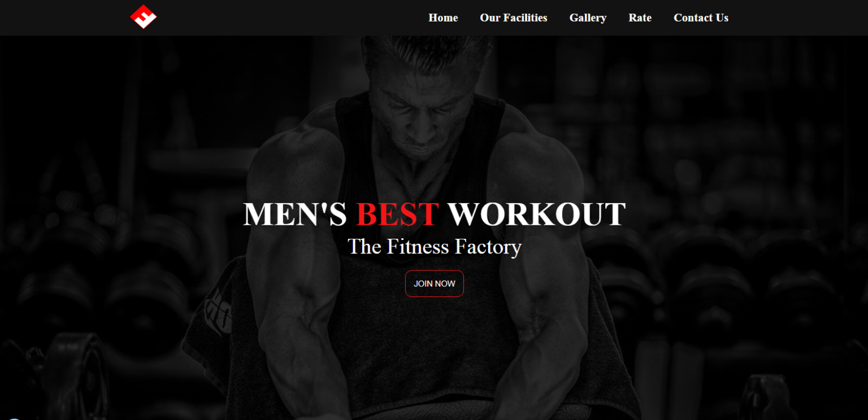Open the Gallery menu item
868x420 pixels.
[588, 18]
